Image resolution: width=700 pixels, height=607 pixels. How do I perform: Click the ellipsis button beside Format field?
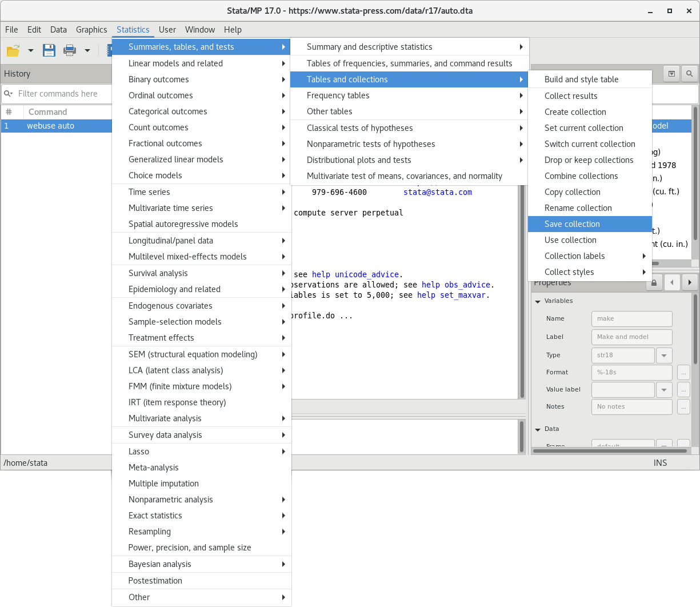click(683, 373)
